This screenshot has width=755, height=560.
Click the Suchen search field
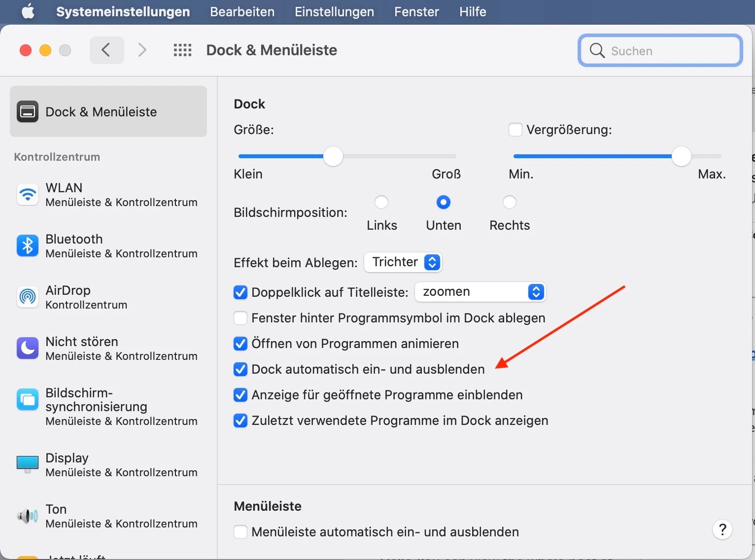coord(660,50)
